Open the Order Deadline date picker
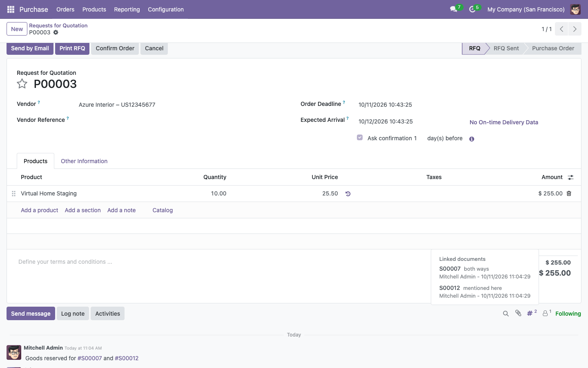The height and width of the screenshot is (368, 588). 385,105
